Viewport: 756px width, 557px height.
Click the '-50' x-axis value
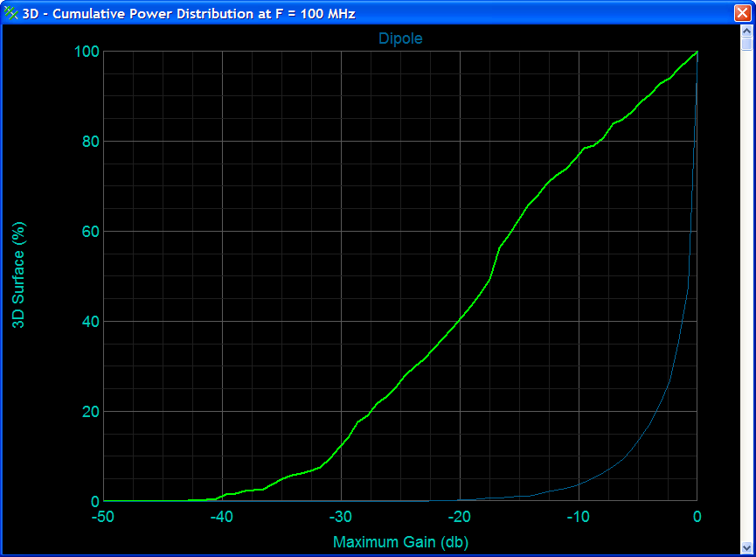103,517
